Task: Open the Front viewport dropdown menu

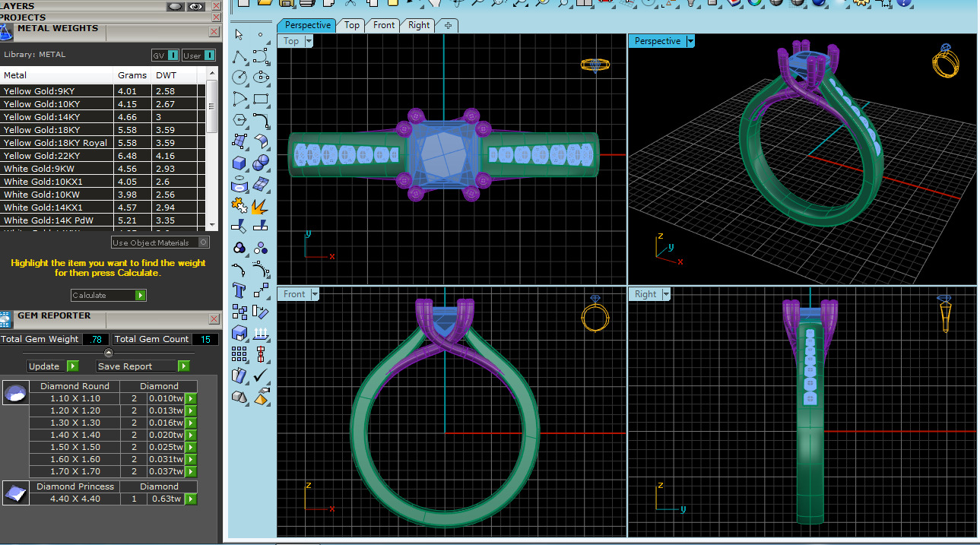Action: click(x=314, y=294)
